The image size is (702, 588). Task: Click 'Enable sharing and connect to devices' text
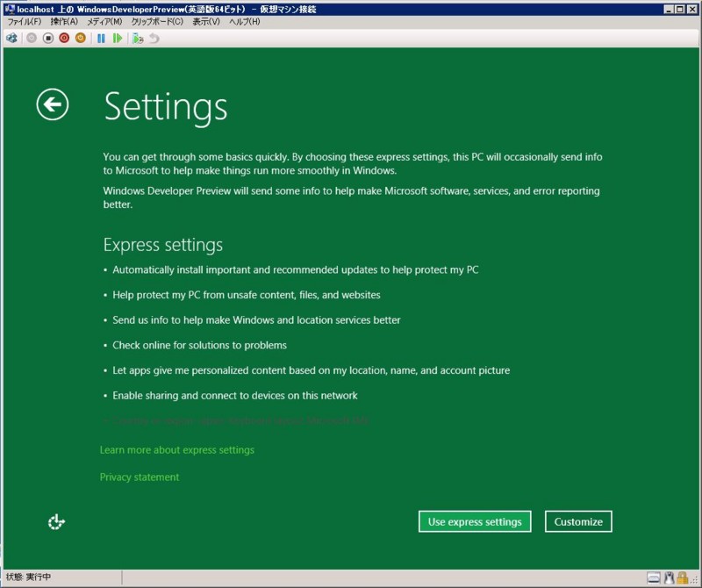coord(235,396)
